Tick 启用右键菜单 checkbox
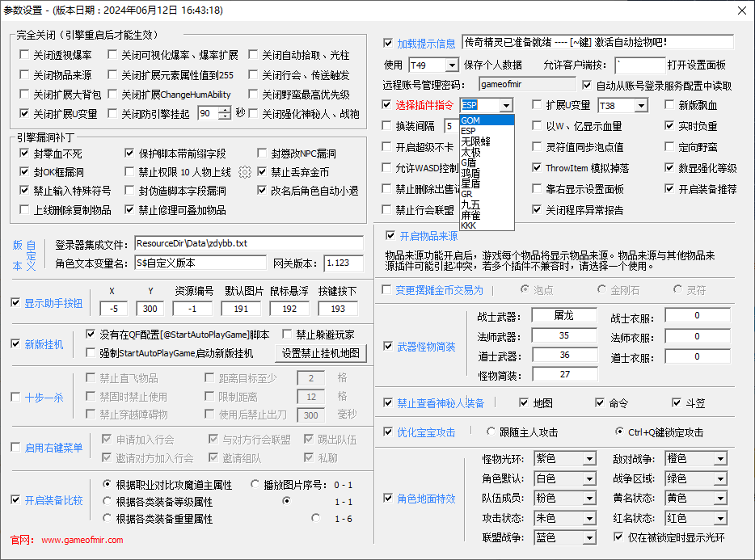The width and height of the screenshot is (755, 560). coord(15,447)
